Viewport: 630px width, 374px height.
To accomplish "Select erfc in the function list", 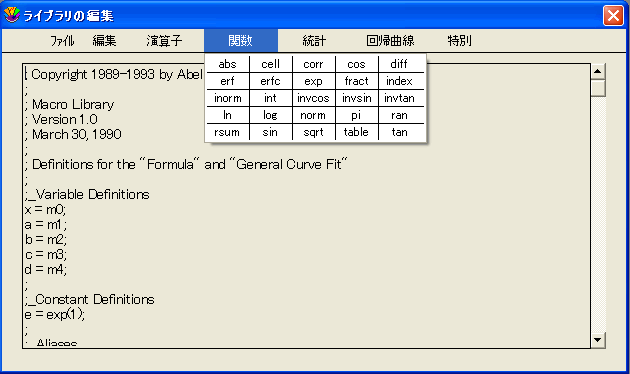I will (270, 81).
